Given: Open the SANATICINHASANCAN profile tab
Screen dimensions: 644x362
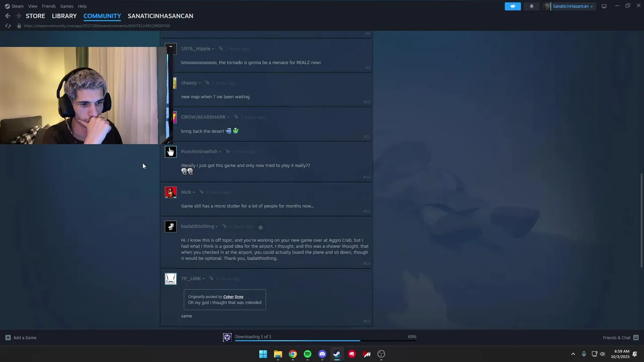Looking at the screenshot, I should (160, 16).
